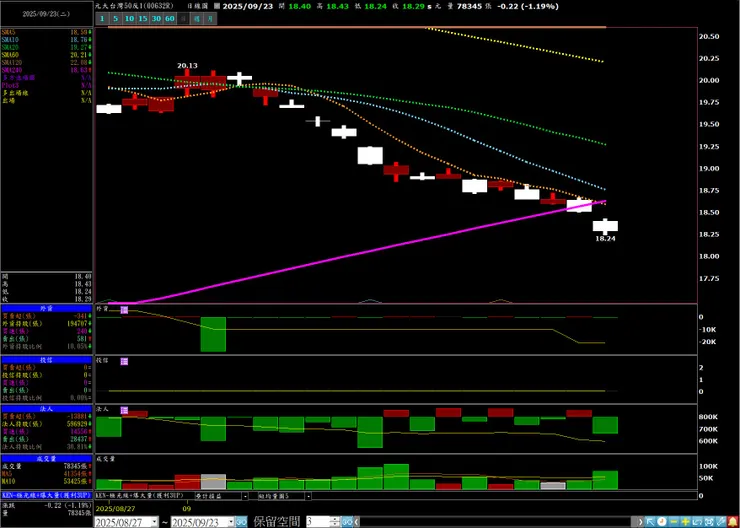Screen dimensions: 740x528
Task: Click the 18.24 low price label
Action: tap(605, 239)
